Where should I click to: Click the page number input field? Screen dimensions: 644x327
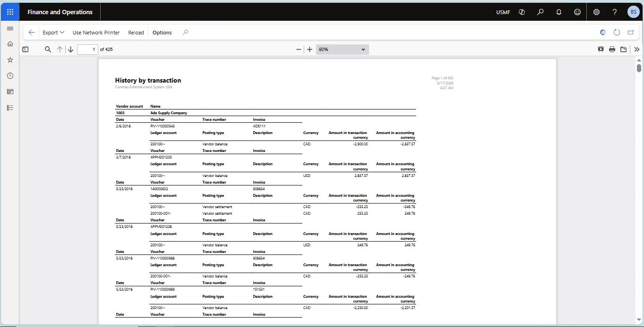coord(87,49)
